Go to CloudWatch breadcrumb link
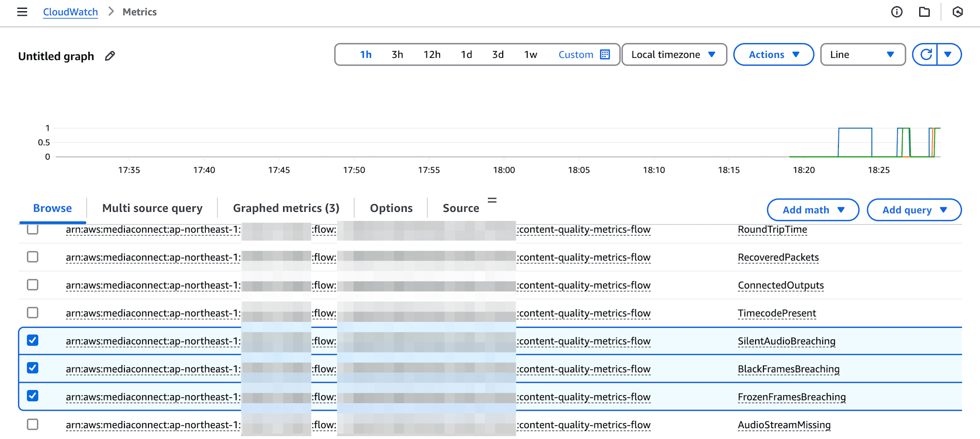 click(x=71, y=12)
